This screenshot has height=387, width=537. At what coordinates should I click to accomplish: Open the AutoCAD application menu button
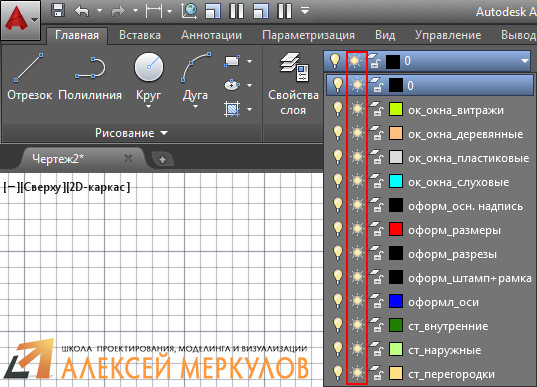coord(20,20)
